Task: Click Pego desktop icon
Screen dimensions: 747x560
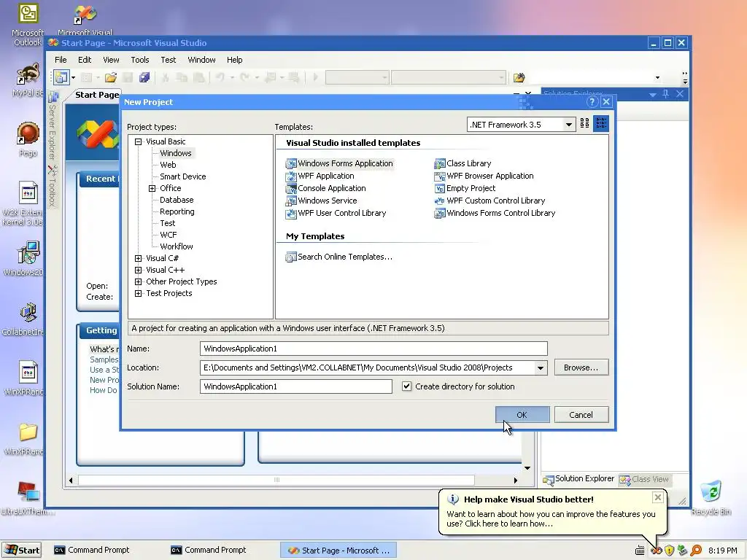Action: (x=28, y=139)
